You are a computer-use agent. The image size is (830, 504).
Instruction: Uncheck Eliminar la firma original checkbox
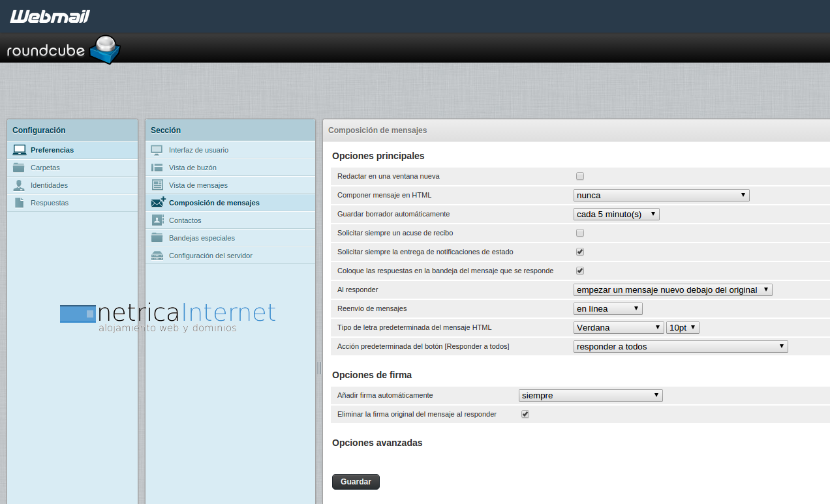tap(525, 414)
